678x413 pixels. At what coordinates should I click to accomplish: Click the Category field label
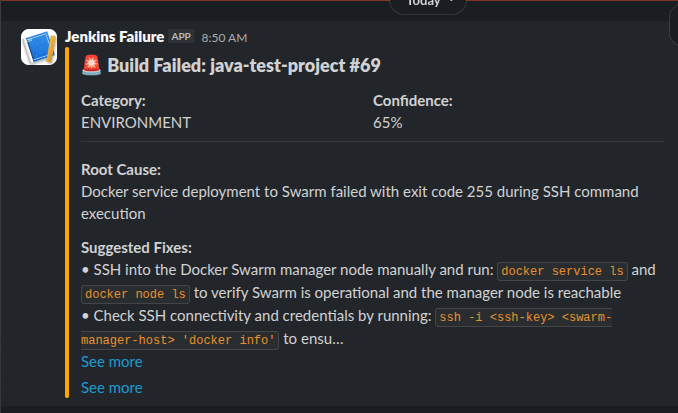[x=113, y=101]
